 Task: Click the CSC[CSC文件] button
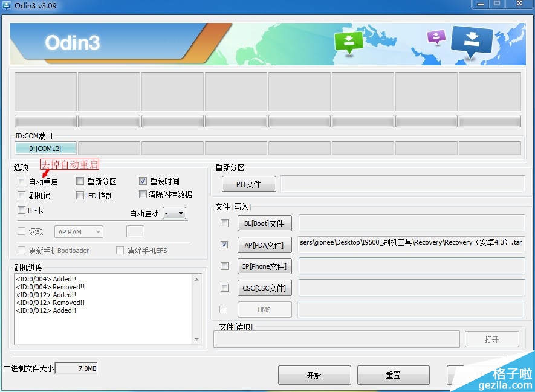pos(264,288)
